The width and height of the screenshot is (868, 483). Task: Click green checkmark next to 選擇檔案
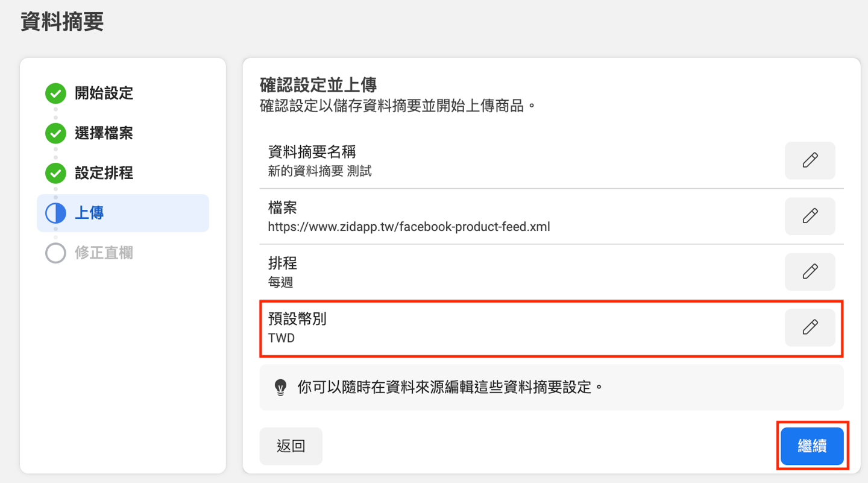(x=55, y=133)
